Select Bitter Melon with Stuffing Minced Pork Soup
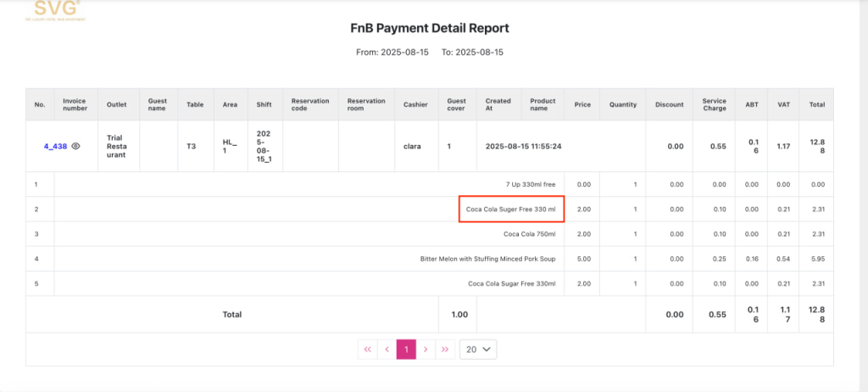 pyautogui.click(x=488, y=258)
